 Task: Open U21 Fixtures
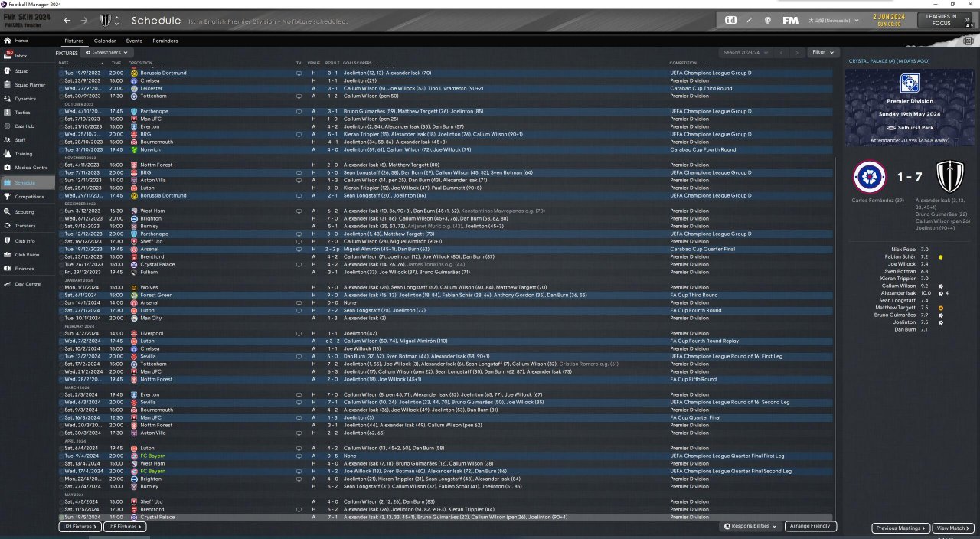click(80, 527)
